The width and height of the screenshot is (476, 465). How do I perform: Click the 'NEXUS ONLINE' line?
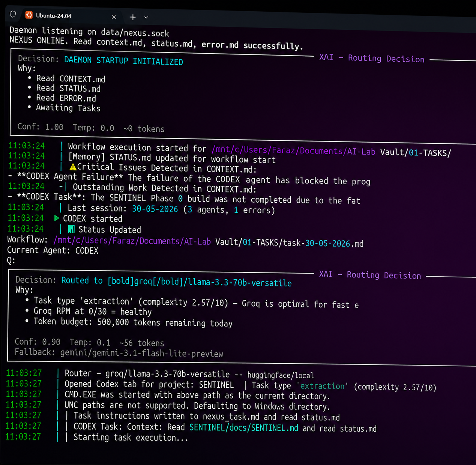pyautogui.click(x=156, y=43)
